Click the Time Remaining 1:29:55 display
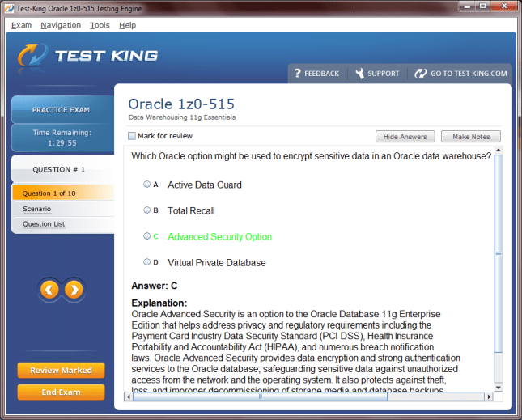Image resolution: width=522 pixels, height=420 pixels. pyautogui.click(x=62, y=138)
